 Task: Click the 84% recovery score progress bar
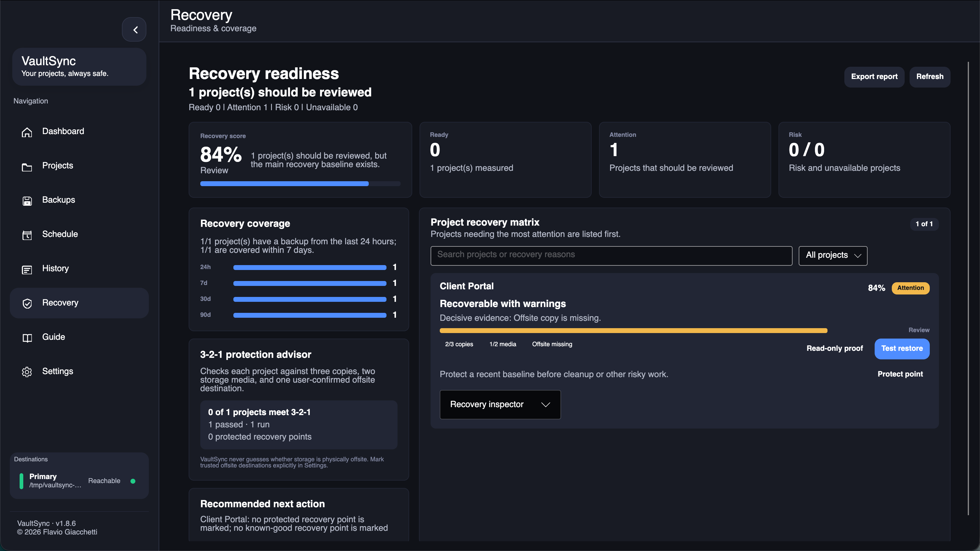coord(300,184)
